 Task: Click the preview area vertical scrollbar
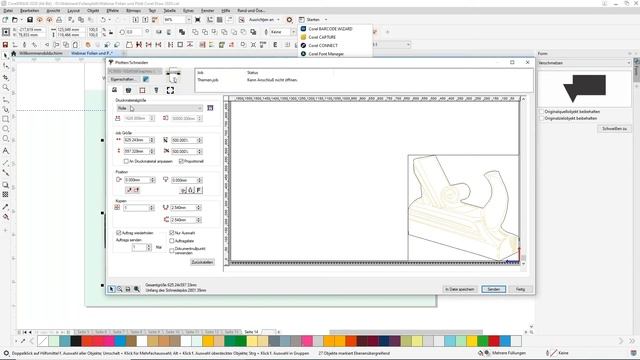click(x=523, y=180)
